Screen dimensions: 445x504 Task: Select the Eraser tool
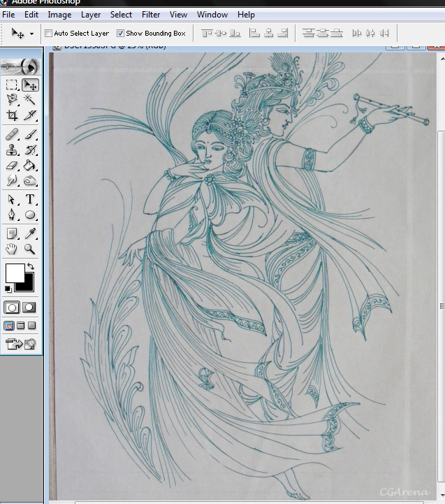pos(12,166)
